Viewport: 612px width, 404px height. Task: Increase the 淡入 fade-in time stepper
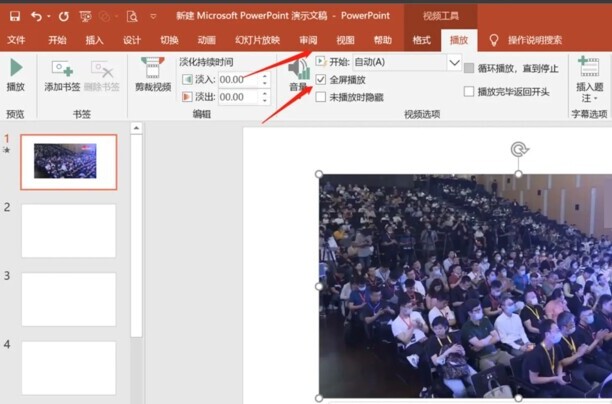[265, 76]
